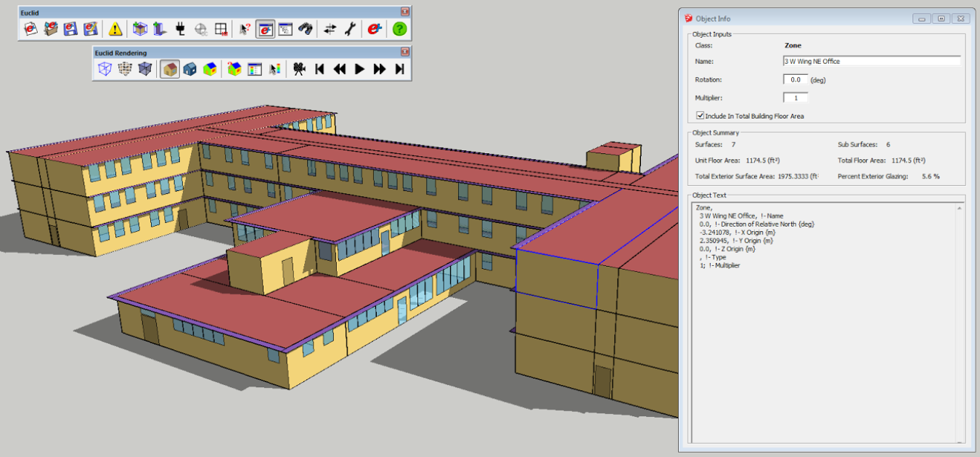Click the Object Text scroll up arrow

[x=960, y=208]
